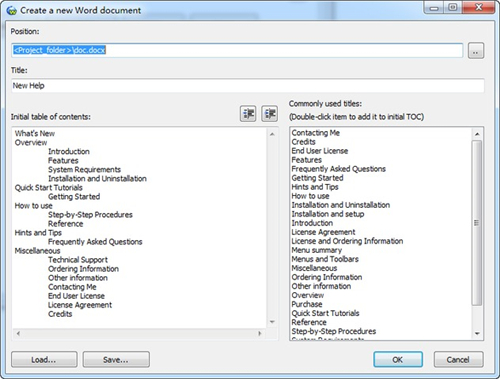Click the Position path input field
The image size is (500, 379).
[x=237, y=50]
